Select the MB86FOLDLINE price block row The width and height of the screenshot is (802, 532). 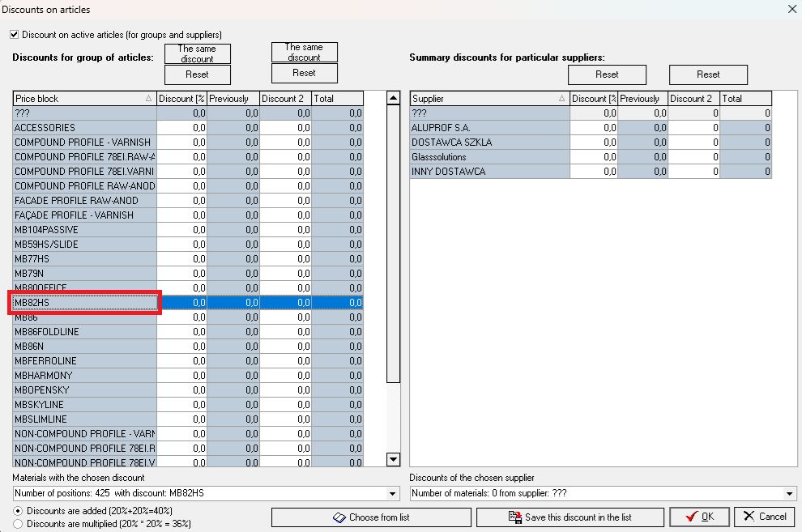click(x=84, y=332)
